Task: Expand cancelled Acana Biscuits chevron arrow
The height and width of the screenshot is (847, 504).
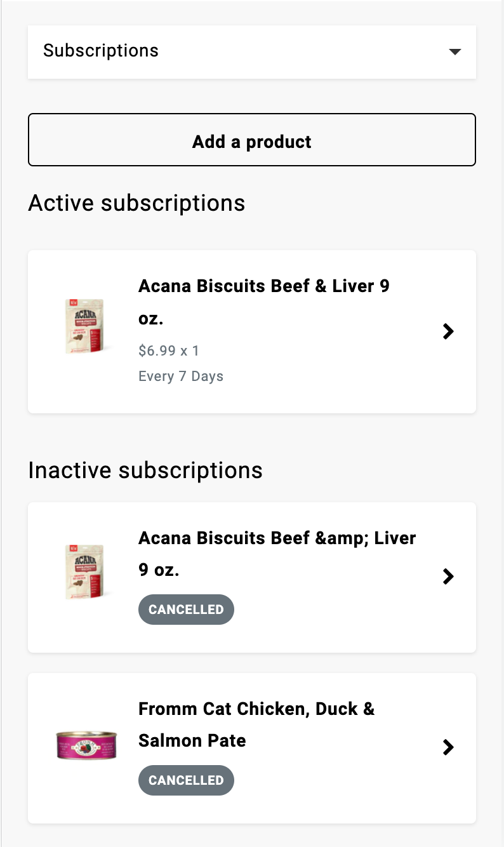Action: tap(448, 577)
